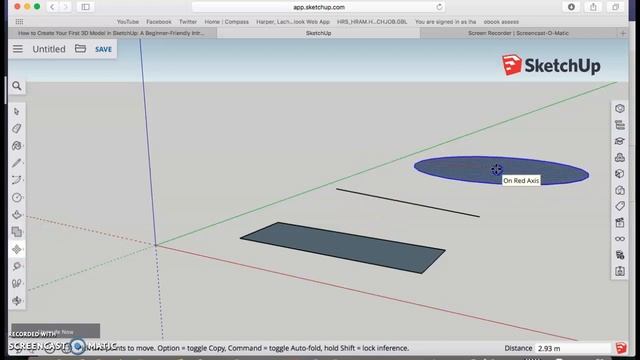This screenshot has width=640, height=360.
Task: Select the Circle shape tool
Action: pyautogui.click(x=17, y=197)
